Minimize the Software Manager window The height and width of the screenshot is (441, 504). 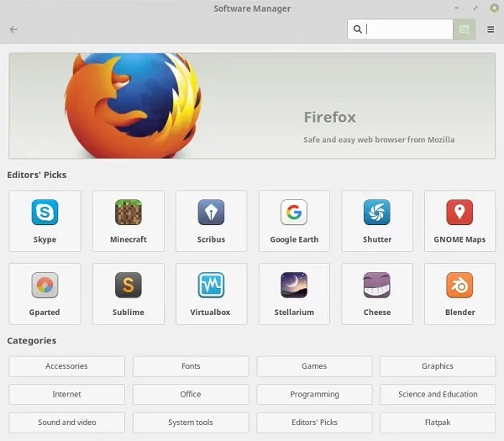pyautogui.click(x=456, y=8)
